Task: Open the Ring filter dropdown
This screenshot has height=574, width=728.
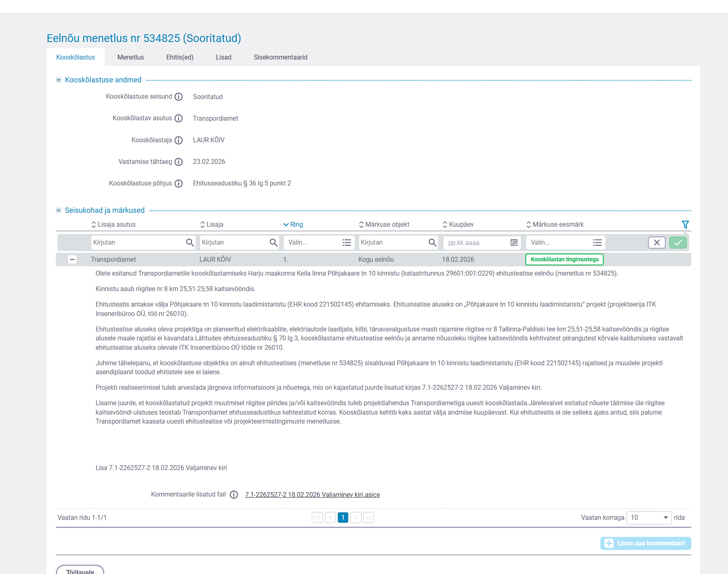Action: [x=319, y=243]
